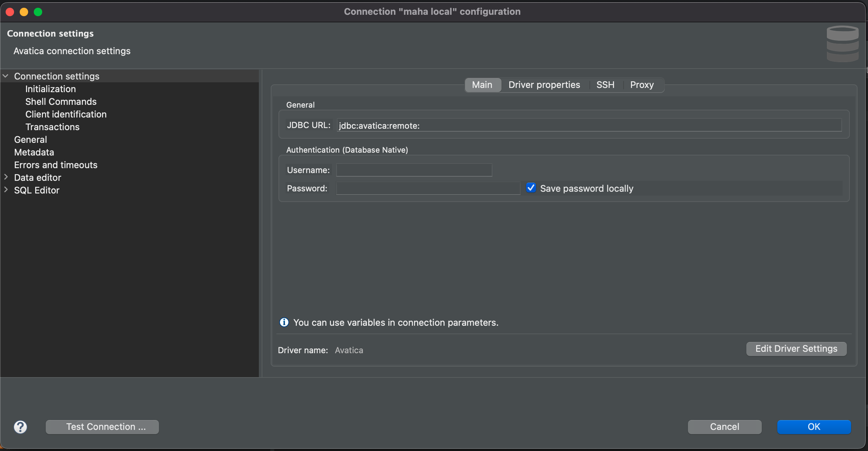The width and height of the screenshot is (868, 451).
Task: Open the SSH tab
Action: (605, 85)
